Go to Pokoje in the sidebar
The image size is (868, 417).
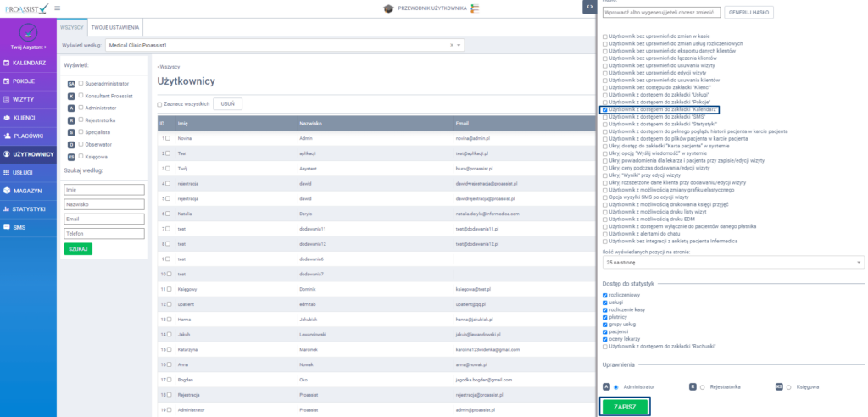coord(29,81)
